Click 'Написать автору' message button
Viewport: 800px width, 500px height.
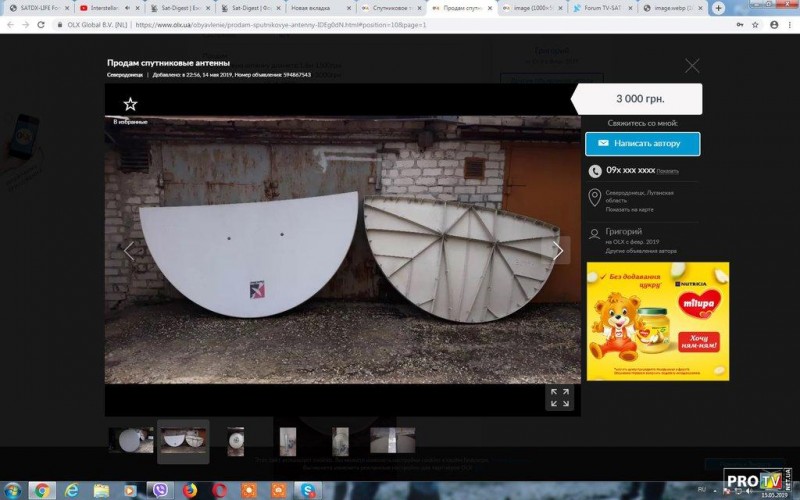coord(642,144)
